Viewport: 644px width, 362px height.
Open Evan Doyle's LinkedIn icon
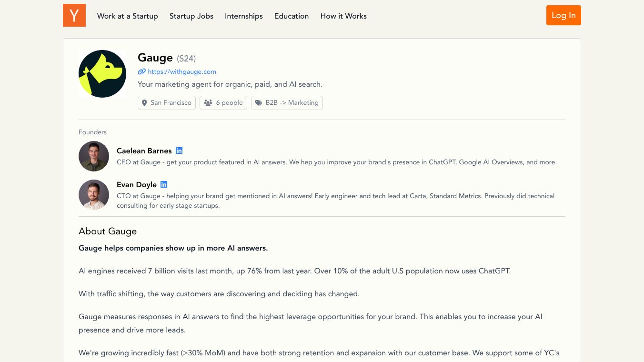tap(164, 184)
